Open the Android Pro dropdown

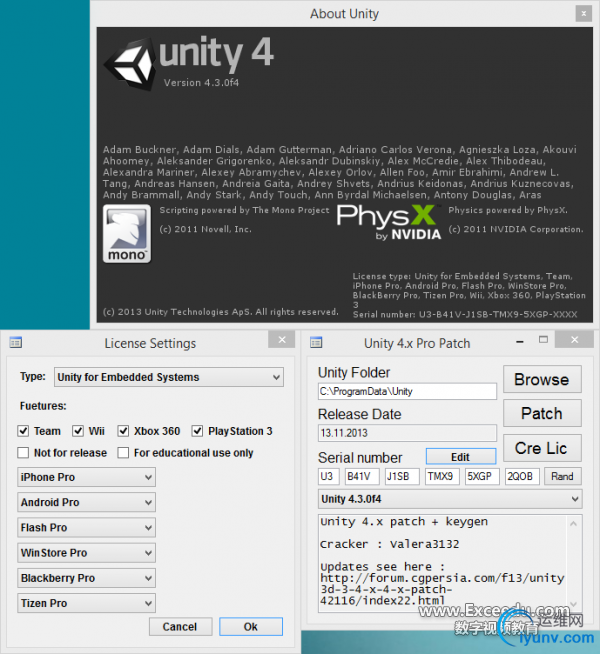[86, 502]
